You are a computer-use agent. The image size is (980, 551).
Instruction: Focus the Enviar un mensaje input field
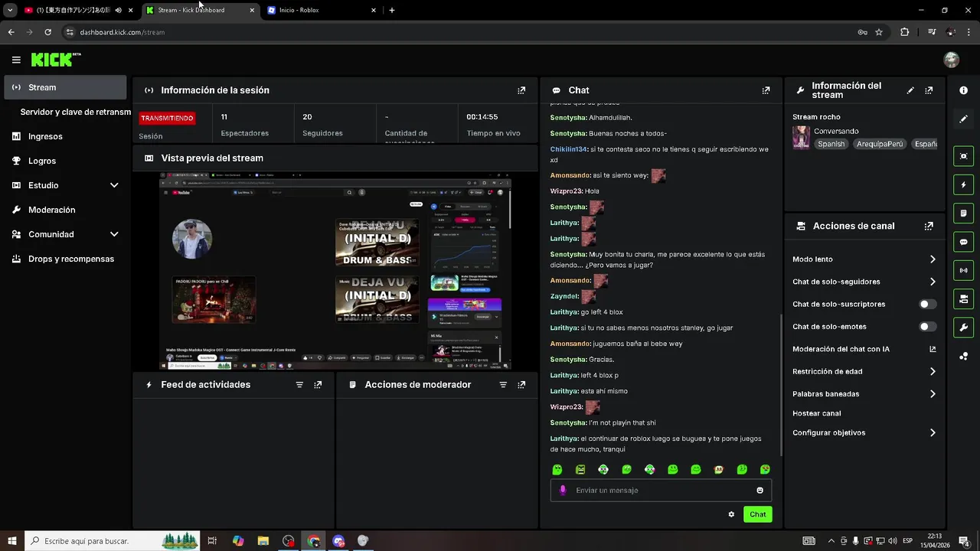tap(661, 491)
